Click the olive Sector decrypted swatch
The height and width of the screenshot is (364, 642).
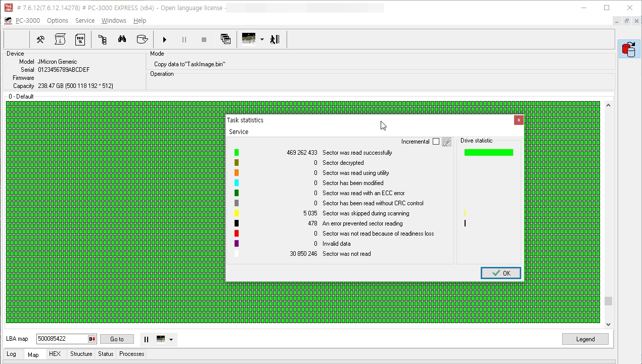(x=237, y=163)
